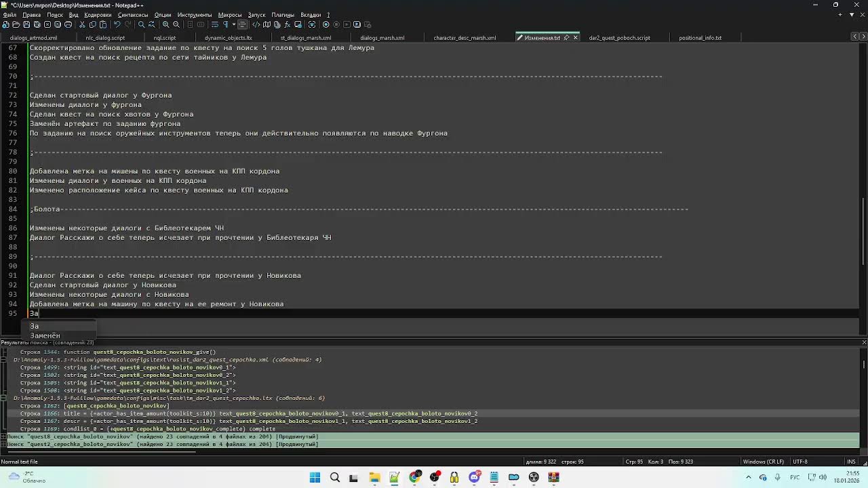Choose autocomplete suggestion 'Заменён'
Screen dimensions: 868x488
click(x=45, y=335)
